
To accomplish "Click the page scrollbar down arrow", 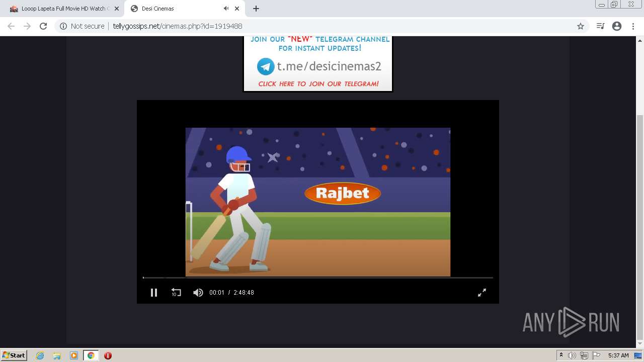I will point(640,344).
